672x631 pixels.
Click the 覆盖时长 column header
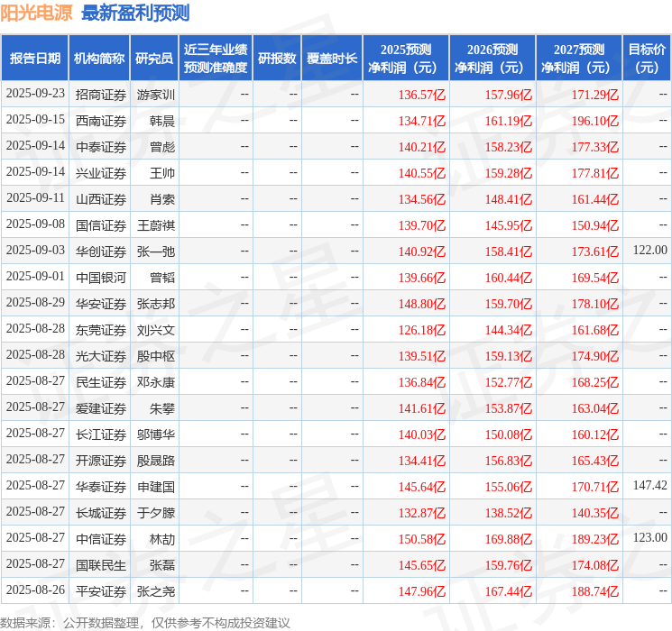(332, 59)
